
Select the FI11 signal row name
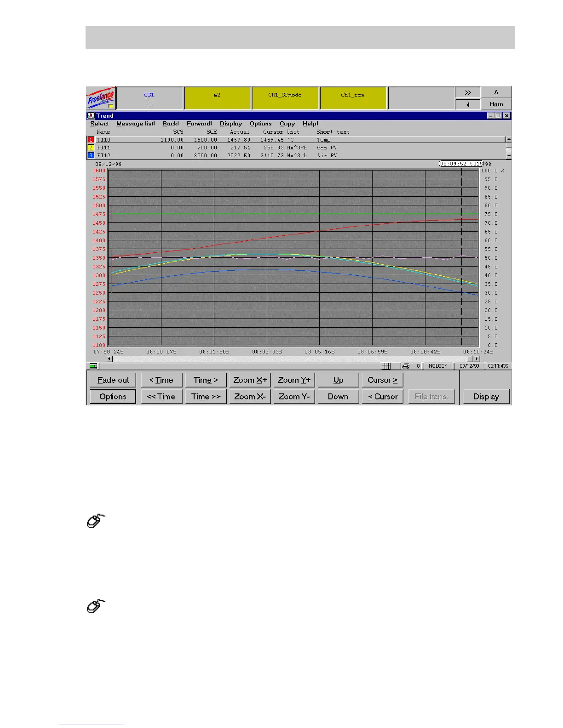pyautogui.click(x=103, y=148)
